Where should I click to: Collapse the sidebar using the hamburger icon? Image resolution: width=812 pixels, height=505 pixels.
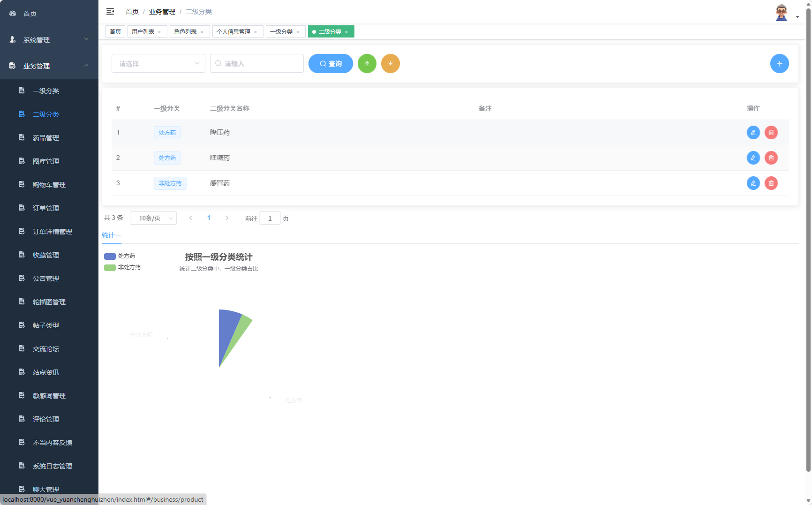click(110, 11)
